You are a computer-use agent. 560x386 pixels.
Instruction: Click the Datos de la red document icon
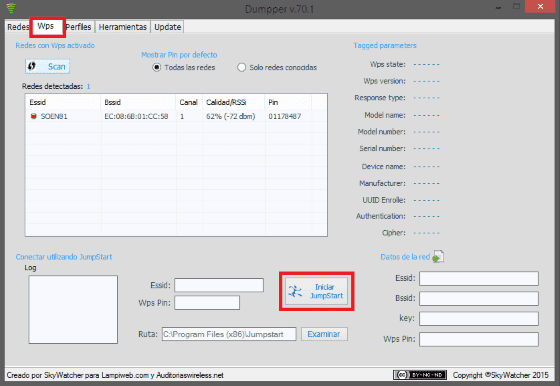(x=438, y=256)
